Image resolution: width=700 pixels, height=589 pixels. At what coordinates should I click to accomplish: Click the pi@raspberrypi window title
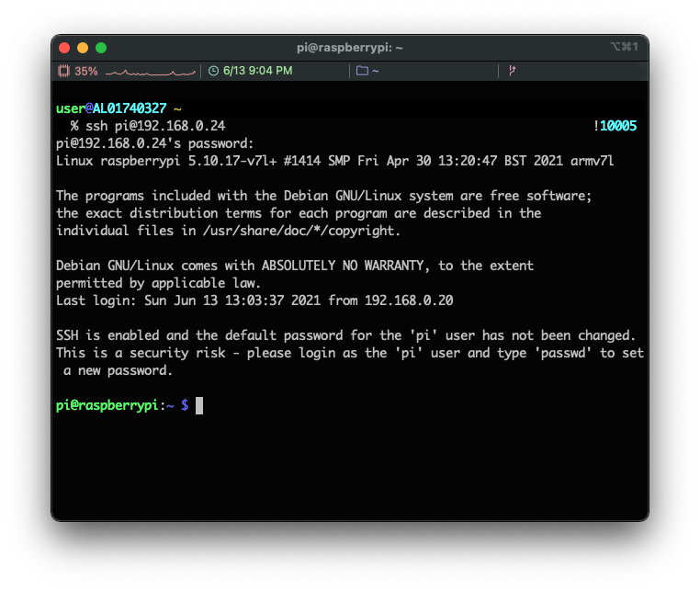(349, 47)
